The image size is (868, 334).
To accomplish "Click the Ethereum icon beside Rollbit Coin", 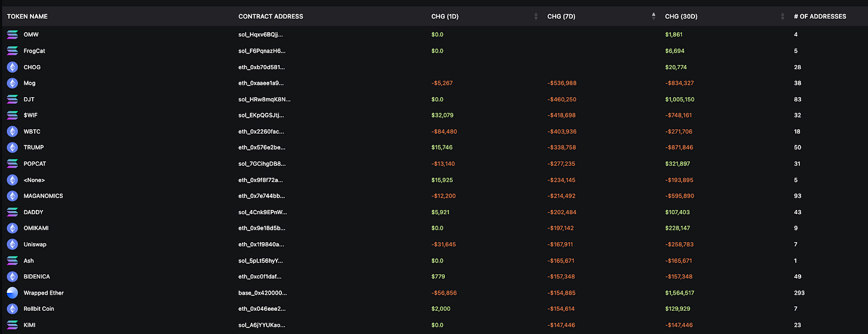I will [13, 308].
